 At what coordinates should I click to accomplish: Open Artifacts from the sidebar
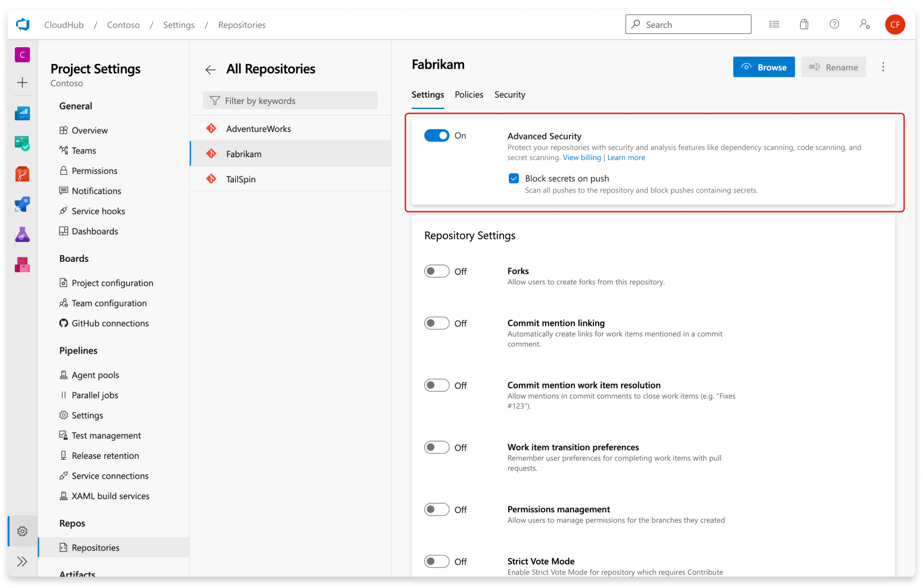[22, 264]
